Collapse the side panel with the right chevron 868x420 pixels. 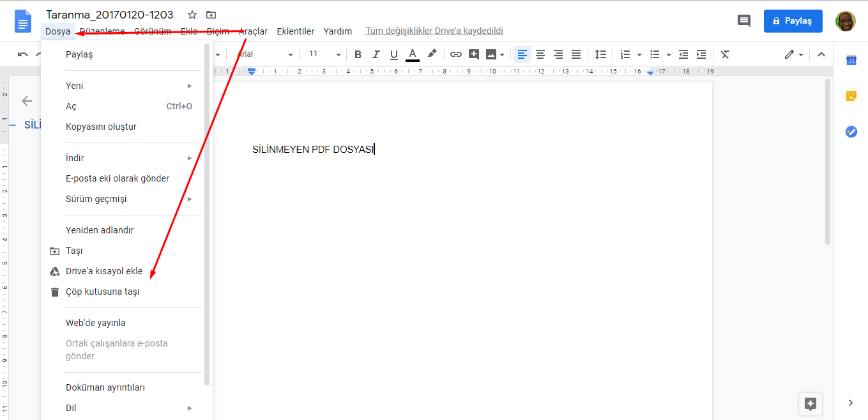851,403
